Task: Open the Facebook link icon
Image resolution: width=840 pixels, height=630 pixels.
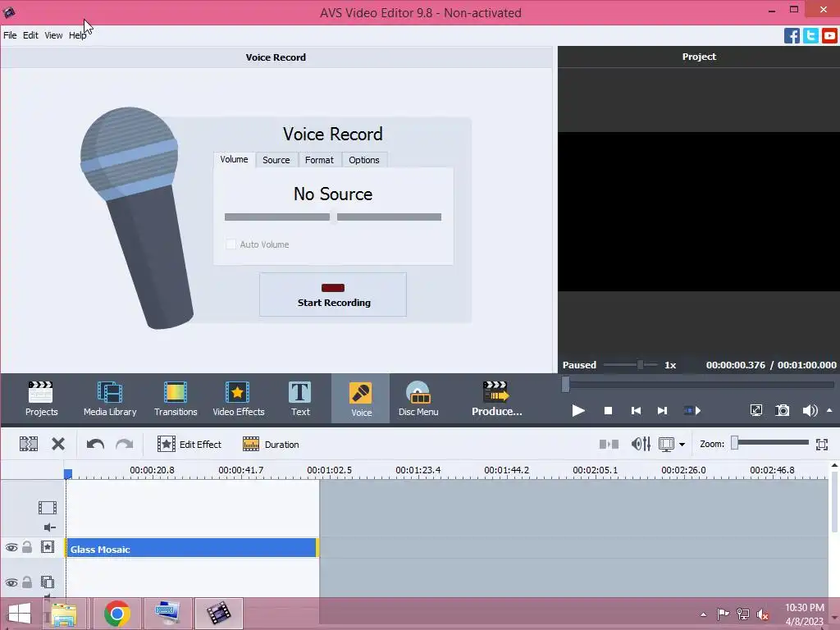Action: (792, 36)
